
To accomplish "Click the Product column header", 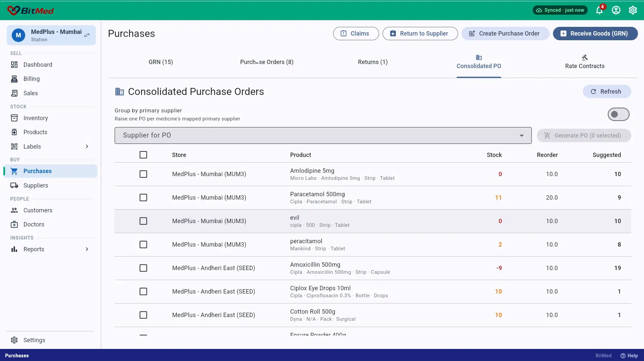I will pyautogui.click(x=301, y=155).
